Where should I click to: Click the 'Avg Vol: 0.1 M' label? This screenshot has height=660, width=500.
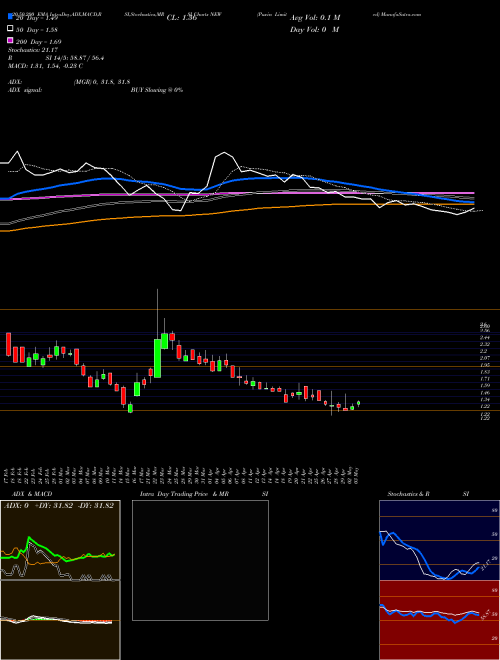click(315, 18)
